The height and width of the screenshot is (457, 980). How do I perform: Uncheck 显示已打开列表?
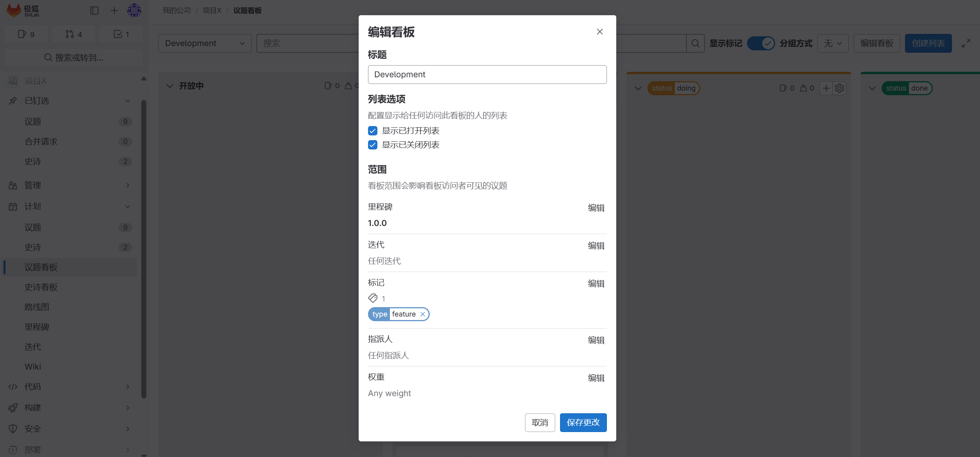(372, 131)
